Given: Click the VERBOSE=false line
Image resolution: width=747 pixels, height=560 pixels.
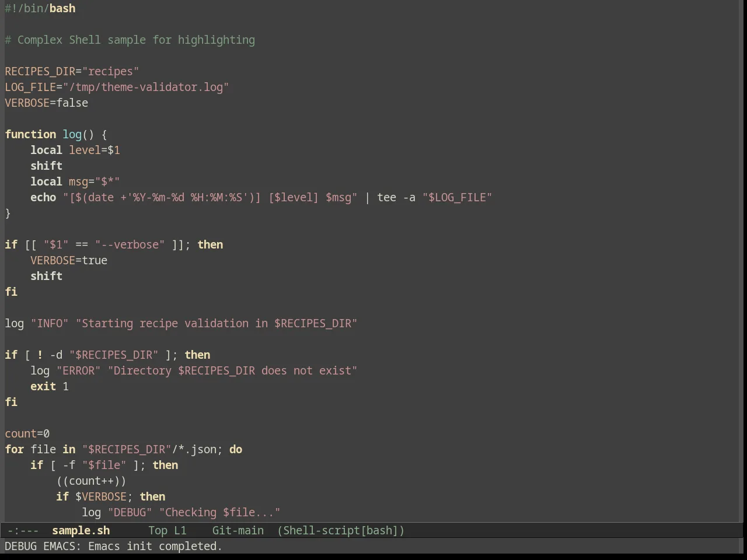Looking at the screenshot, I should coord(47,103).
